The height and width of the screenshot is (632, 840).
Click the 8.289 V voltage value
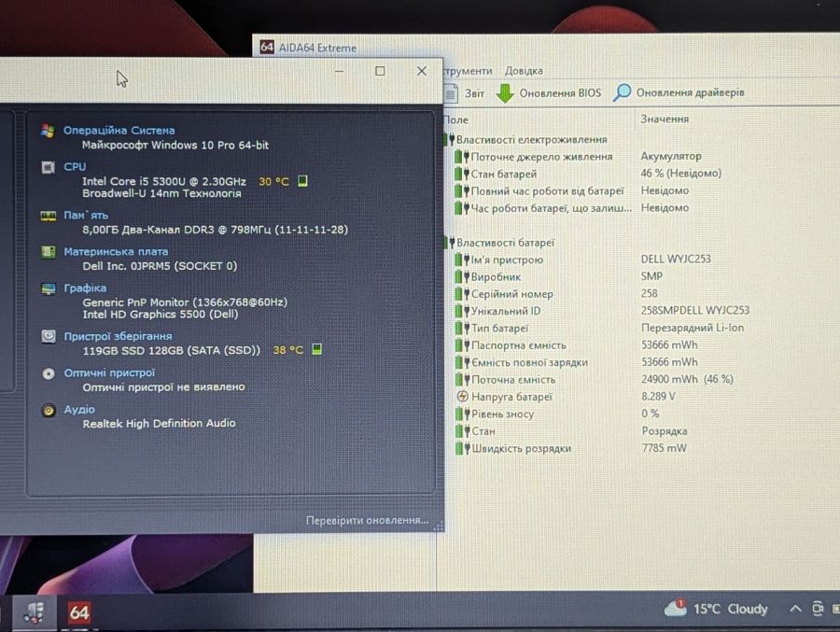point(658,396)
